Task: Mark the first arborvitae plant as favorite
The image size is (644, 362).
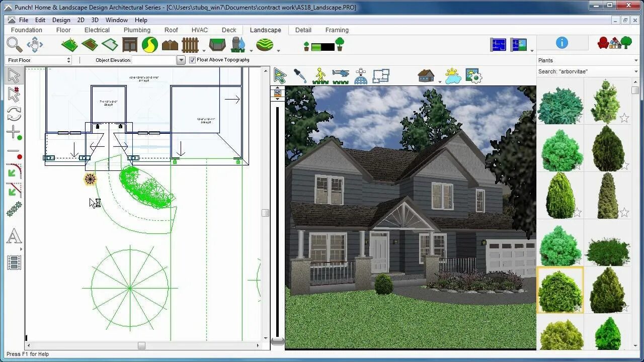Action: tap(578, 119)
